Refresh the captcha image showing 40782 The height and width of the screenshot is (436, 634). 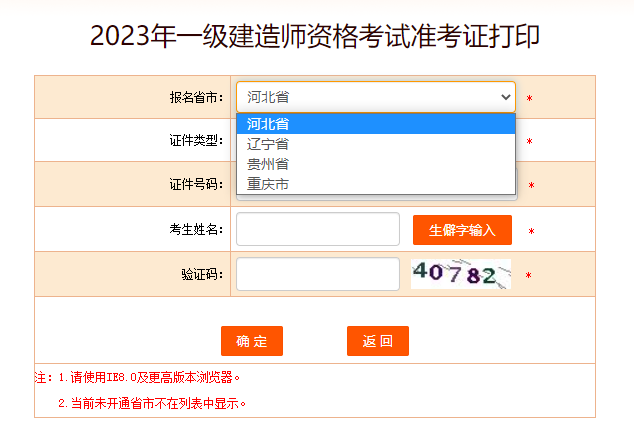(x=460, y=274)
